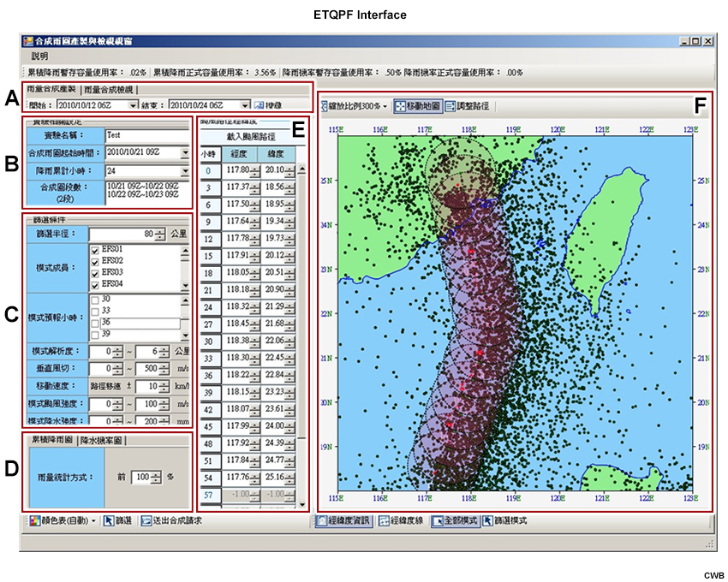The image size is (728, 582).
Task: Click down arrow of 模式預報小時 list
Action: [x=185, y=336]
